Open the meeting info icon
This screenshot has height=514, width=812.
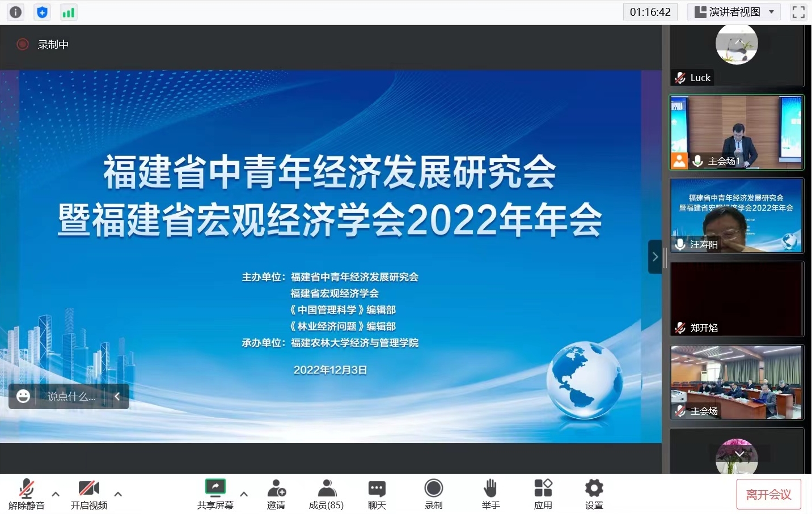(16, 12)
